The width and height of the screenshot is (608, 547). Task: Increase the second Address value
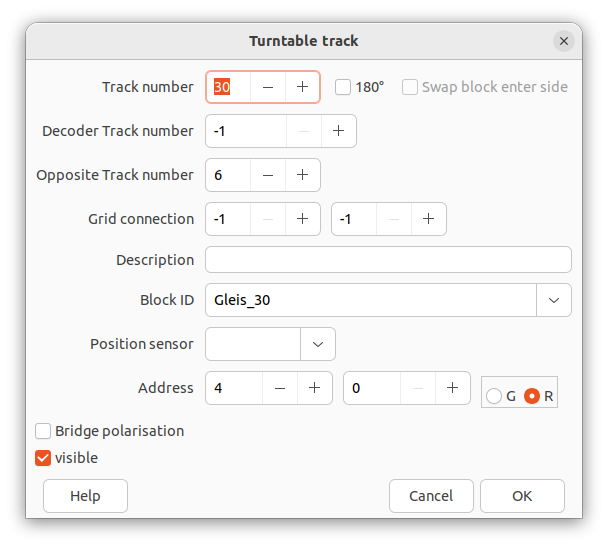point(452,388)
